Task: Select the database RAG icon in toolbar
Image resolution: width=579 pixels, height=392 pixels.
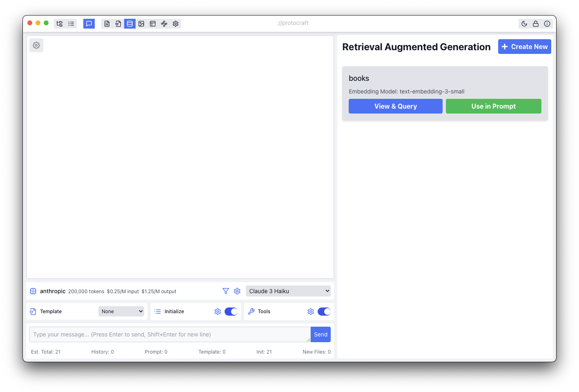Action: click(x=130, y=24)
